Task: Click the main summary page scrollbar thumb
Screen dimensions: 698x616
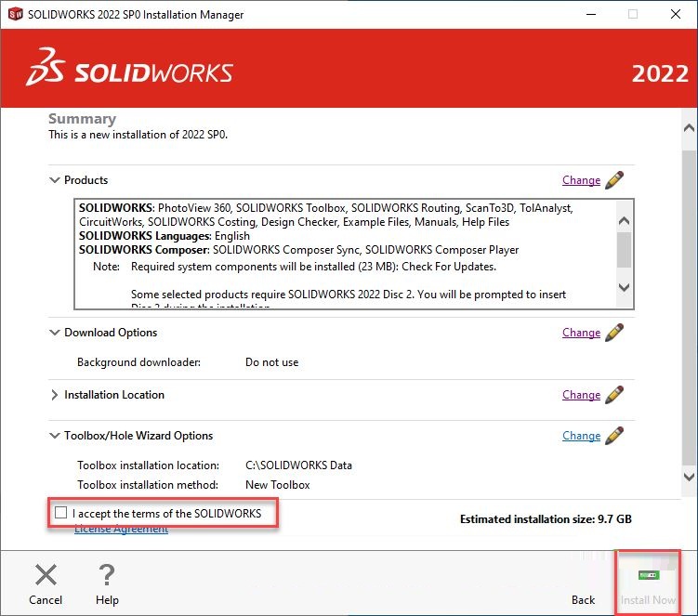Action: (x=689, y=308)
